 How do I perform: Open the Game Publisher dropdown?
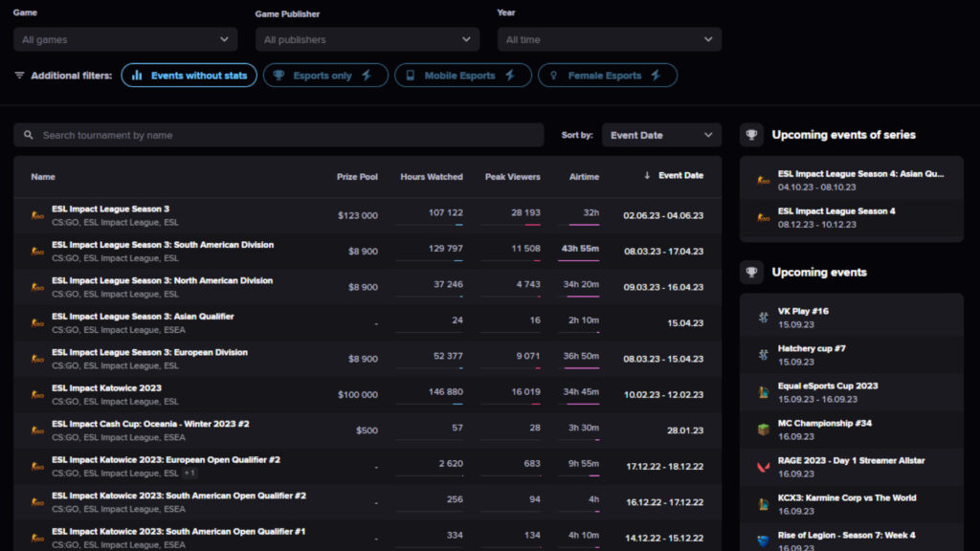pyautogui.click(x=367, y=40)
